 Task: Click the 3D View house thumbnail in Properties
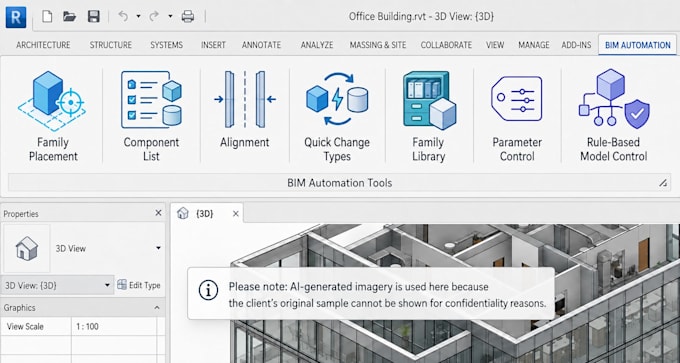tap(26, 249)
